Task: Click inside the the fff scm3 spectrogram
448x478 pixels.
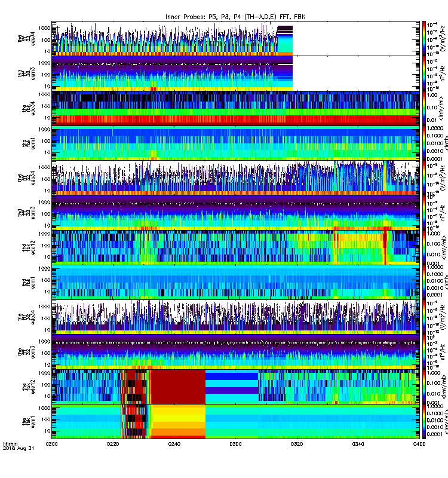Action: point(235,352)
